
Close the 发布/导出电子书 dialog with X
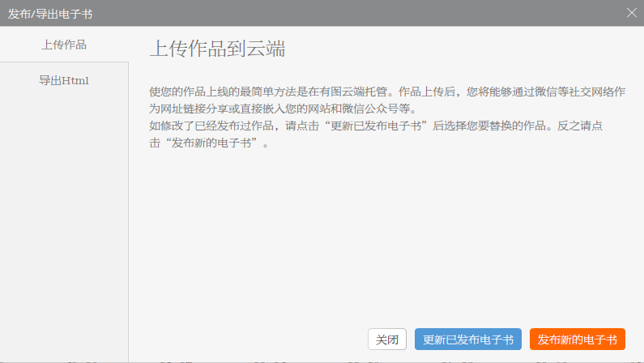point(632,13)
